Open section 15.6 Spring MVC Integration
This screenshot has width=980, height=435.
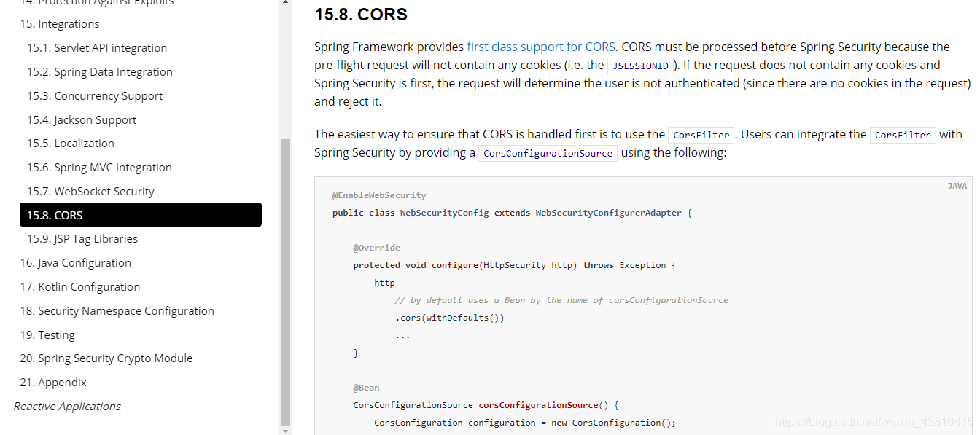coord(99,167)
